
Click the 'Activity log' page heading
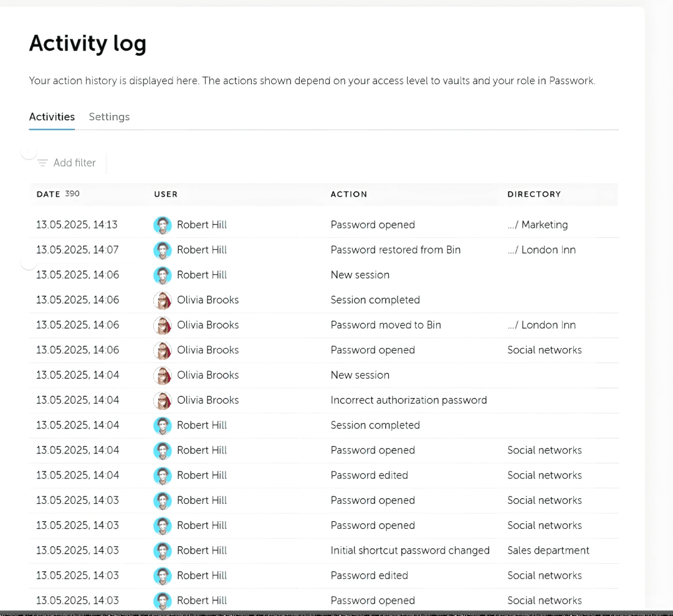[88, 44]
